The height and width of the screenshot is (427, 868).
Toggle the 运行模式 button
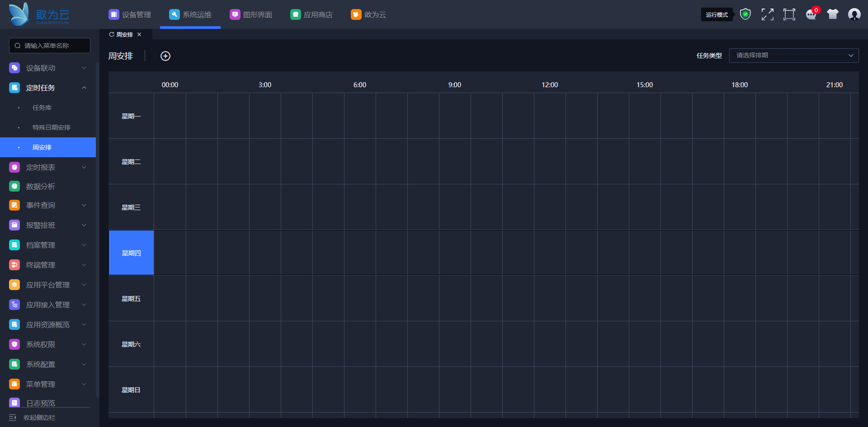[717, 14]
